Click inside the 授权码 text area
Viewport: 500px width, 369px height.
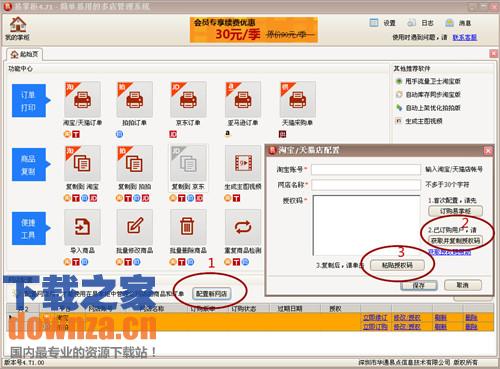[x=366, y=225]
